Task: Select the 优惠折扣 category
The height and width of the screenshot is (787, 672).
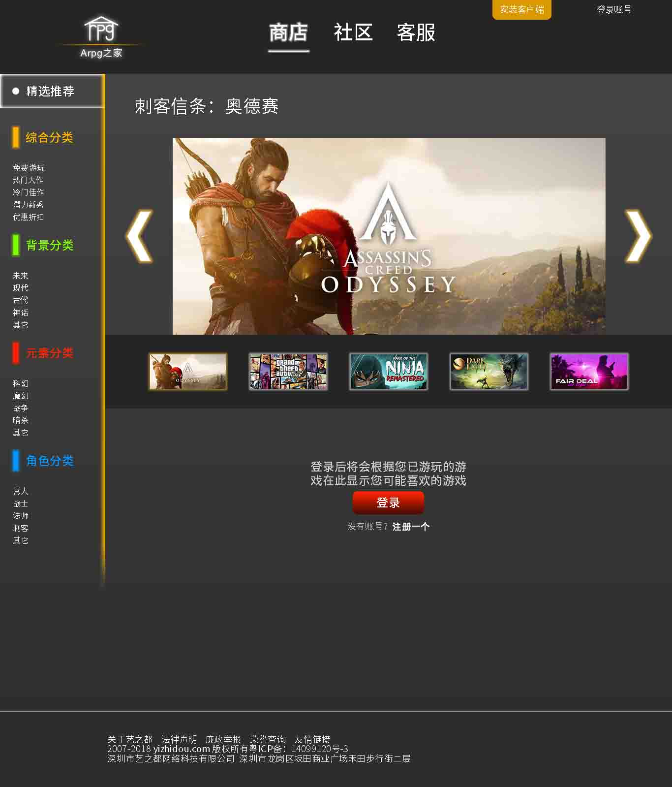Action: [x=28, y=217]
